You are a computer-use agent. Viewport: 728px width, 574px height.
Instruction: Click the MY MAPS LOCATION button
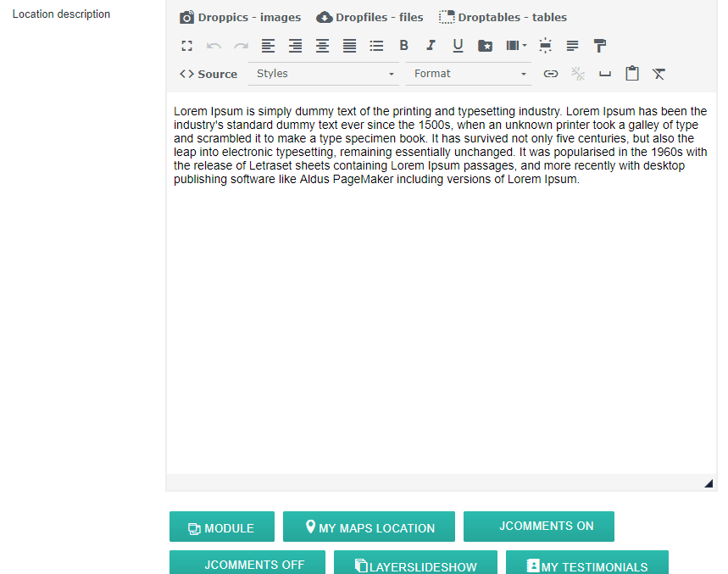point(369,527)
